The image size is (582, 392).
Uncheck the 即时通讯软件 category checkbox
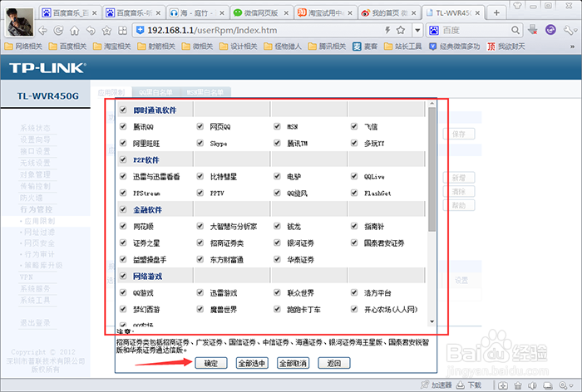(x=123, y=110)
